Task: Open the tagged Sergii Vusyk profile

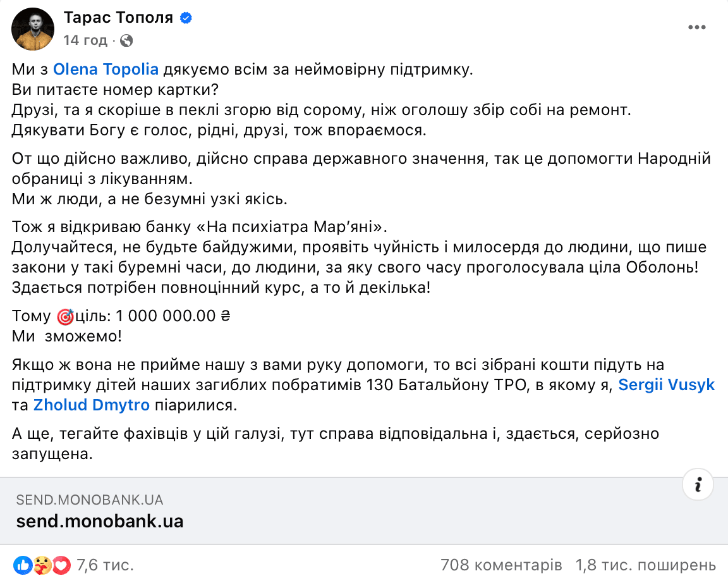Action: 666,384
